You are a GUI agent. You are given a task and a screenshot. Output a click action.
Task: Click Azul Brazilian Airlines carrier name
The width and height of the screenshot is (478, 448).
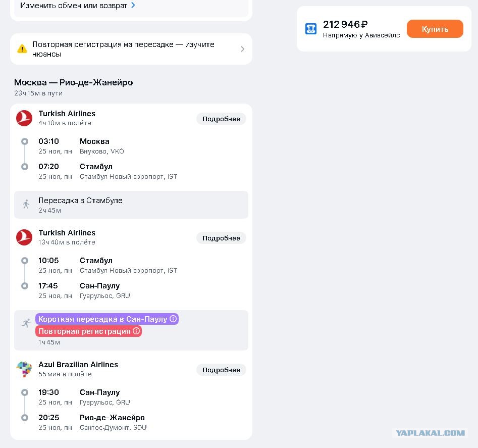[x=78, y=365]
